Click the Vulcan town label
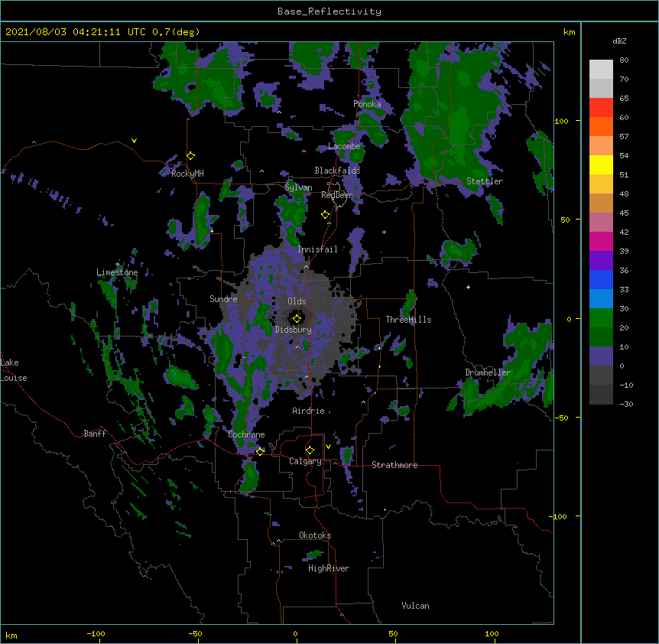This screenshot has width=659, height=644. click(415, 606)
